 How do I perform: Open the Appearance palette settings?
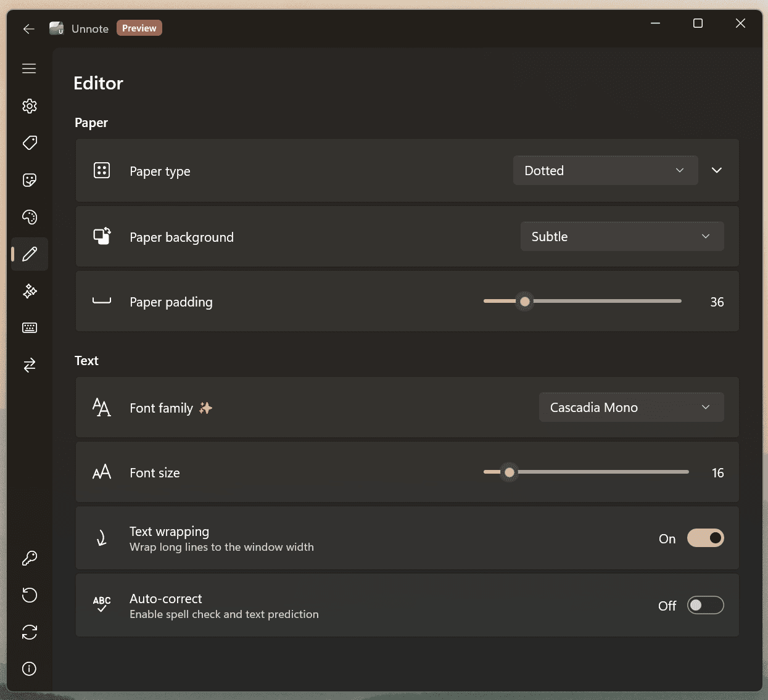click(29, 216)
